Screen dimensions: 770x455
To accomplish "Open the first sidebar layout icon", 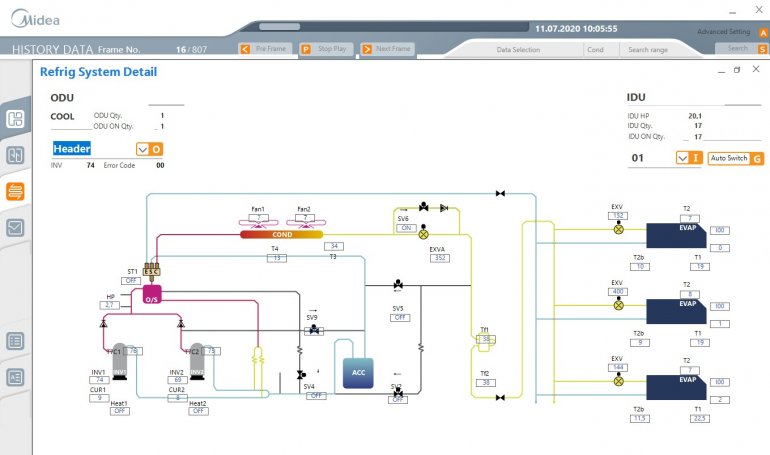I will pyautogui.click(x=15, y=119).
